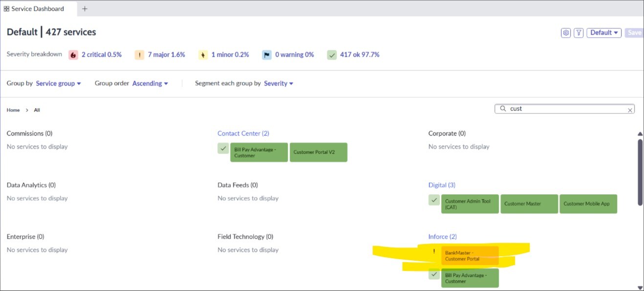This screenshot has height=291, width=644.
Task: Click Data Analytics (0) group heading
Action: click(31, 185)
